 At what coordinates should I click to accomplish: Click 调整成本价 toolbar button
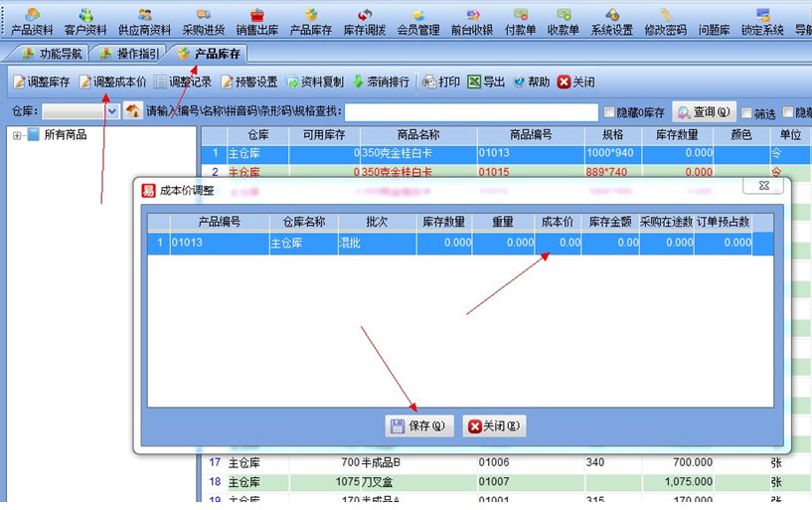pos(113,82)
